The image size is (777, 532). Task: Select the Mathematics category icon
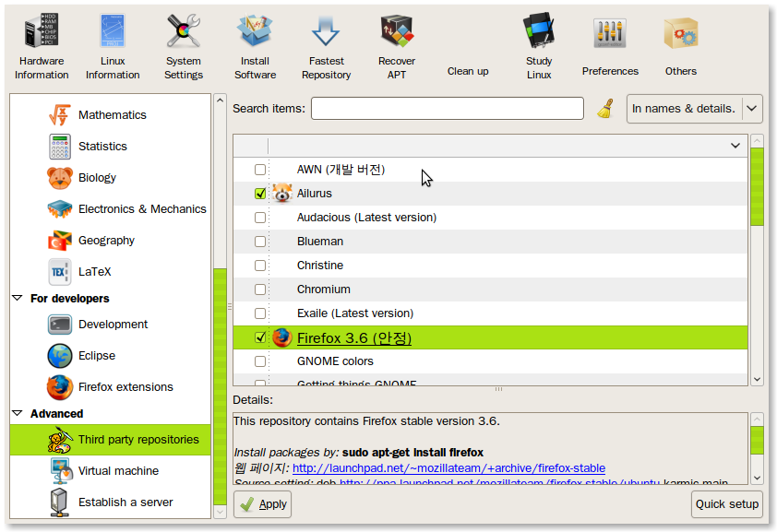[59, 115]
